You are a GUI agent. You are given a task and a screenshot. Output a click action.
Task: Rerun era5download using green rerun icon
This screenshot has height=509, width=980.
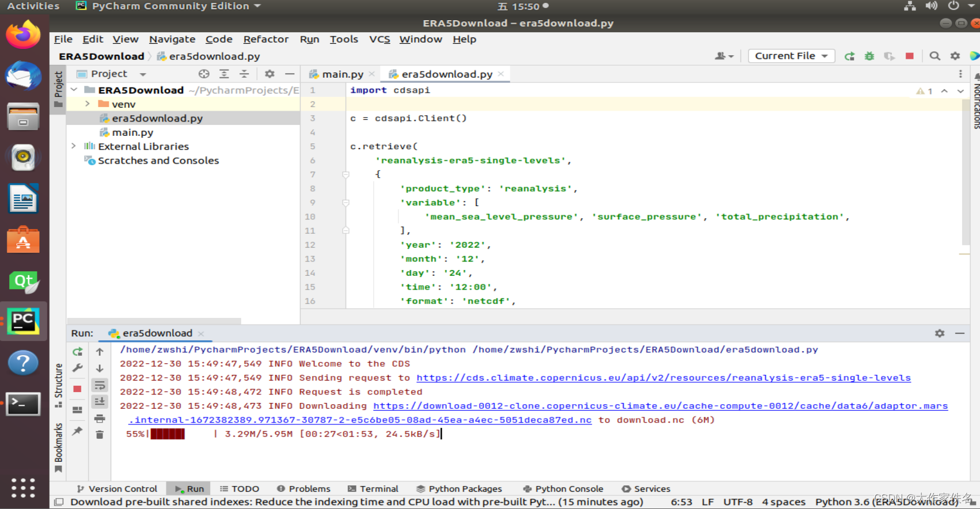849,56
